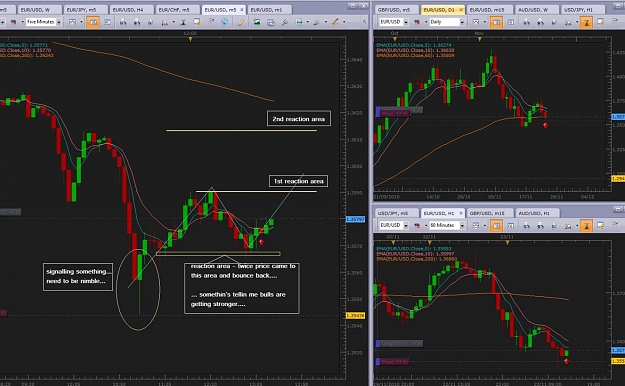This screenshot has width=625, height=386.
Task: Close the EUR/USD, H1 tab
Action: click(462, 213)
